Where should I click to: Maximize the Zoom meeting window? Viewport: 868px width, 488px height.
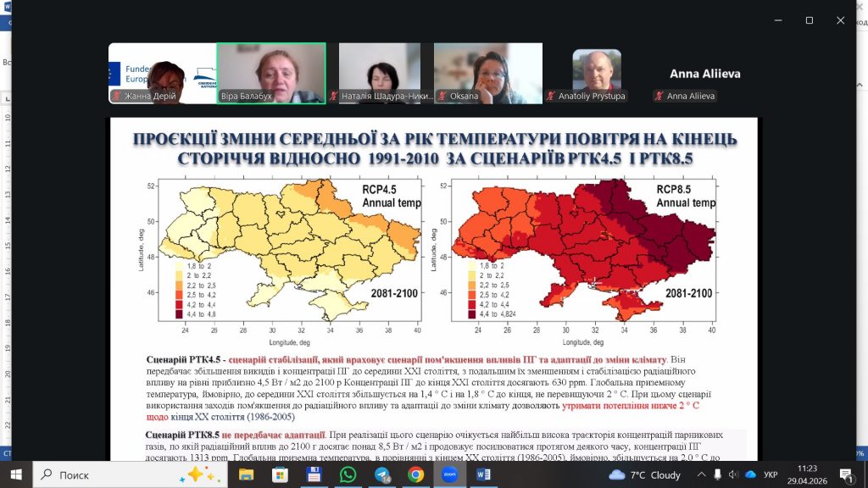809,19
